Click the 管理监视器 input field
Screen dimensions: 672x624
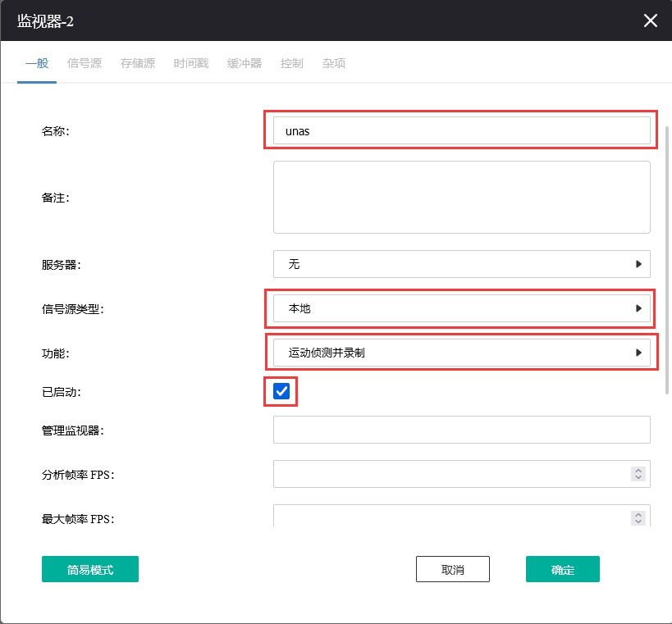point(461,430)
